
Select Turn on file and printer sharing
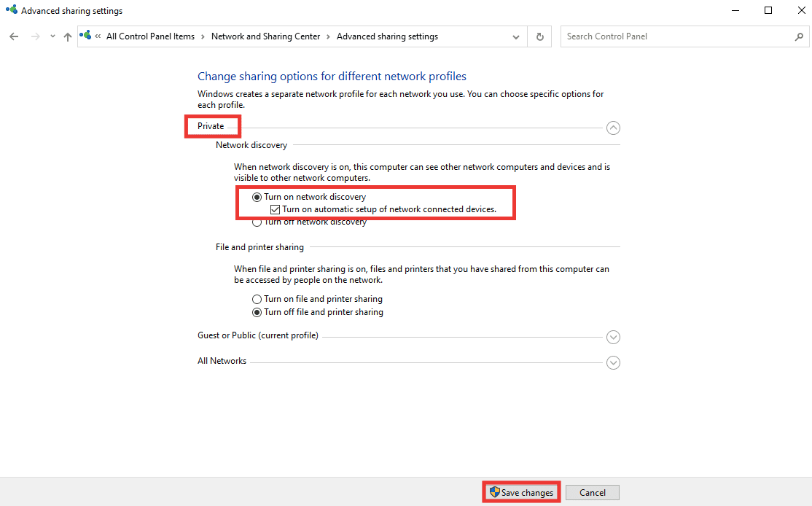tap(257, 299)
